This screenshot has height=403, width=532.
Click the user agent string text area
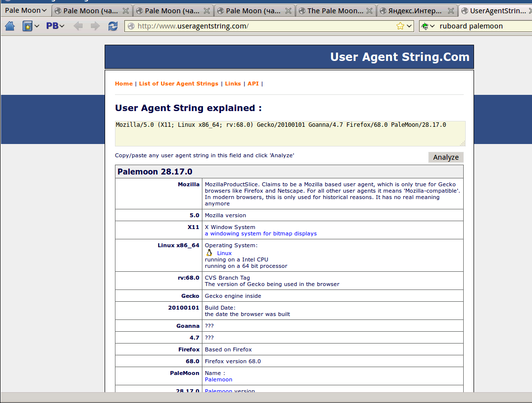290,133
